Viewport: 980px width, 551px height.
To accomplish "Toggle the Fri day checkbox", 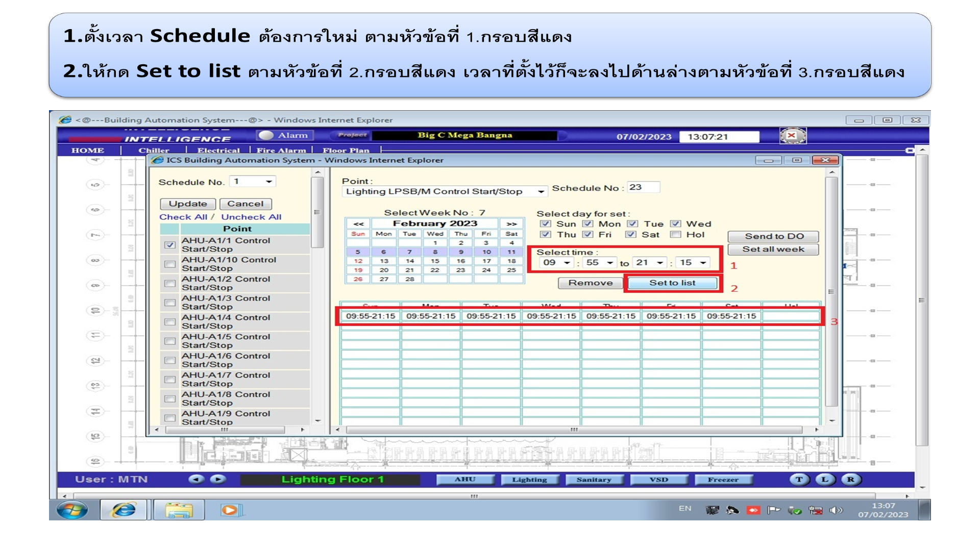I will point(588,235).
